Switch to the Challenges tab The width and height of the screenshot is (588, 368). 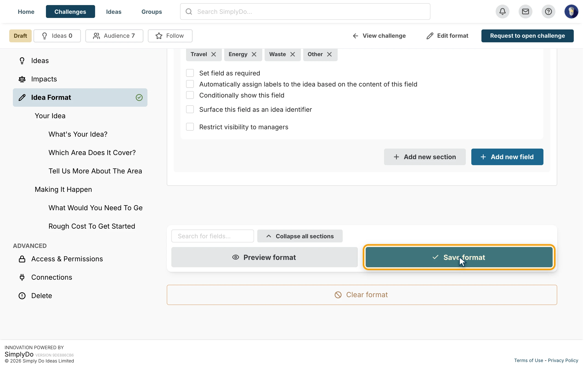[70, 11]
